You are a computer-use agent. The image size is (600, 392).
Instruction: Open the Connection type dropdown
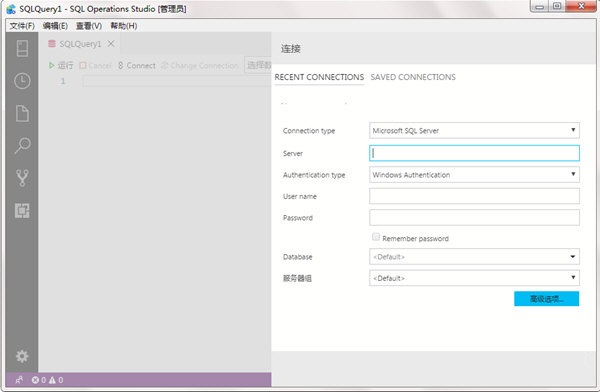474,131
